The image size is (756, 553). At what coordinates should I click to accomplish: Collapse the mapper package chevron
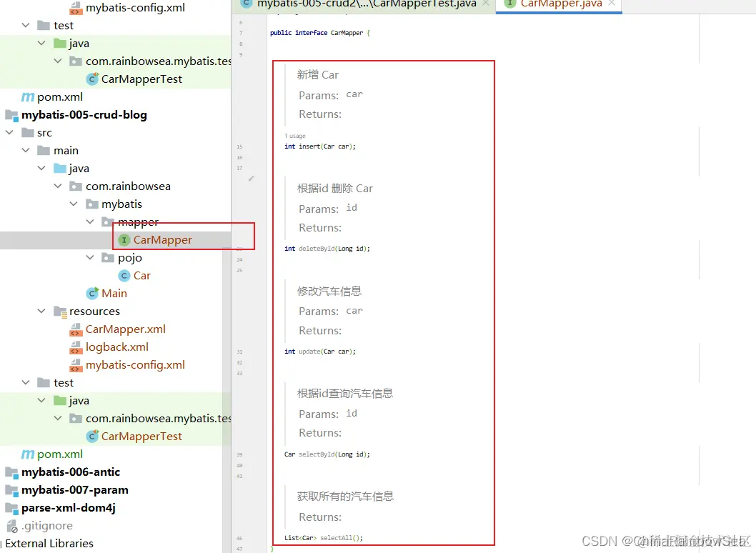click(x=90, y=221)
